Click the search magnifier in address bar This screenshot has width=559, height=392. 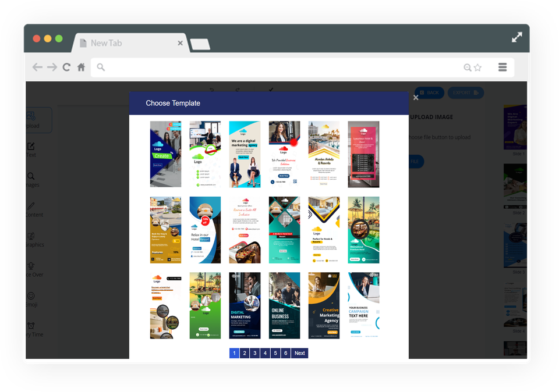[x=101, y=67]
